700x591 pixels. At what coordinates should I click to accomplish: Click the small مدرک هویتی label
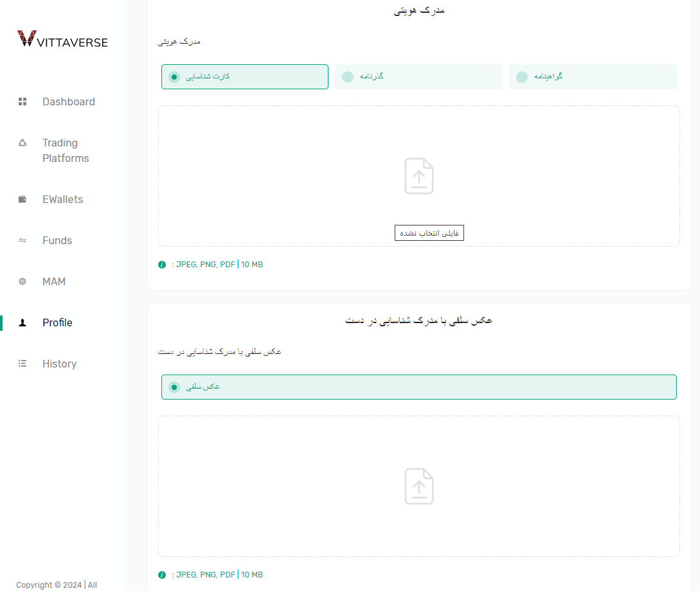[x=179, y=42]
